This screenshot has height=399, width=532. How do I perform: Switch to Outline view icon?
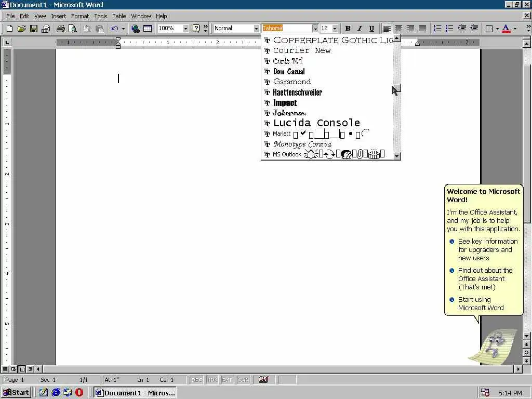[30, 369]
